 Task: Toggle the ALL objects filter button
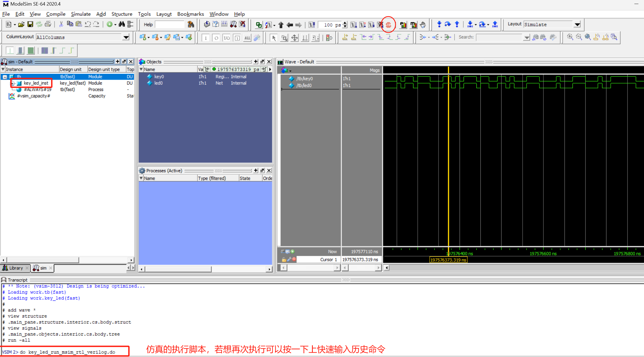tap(247, 38)
